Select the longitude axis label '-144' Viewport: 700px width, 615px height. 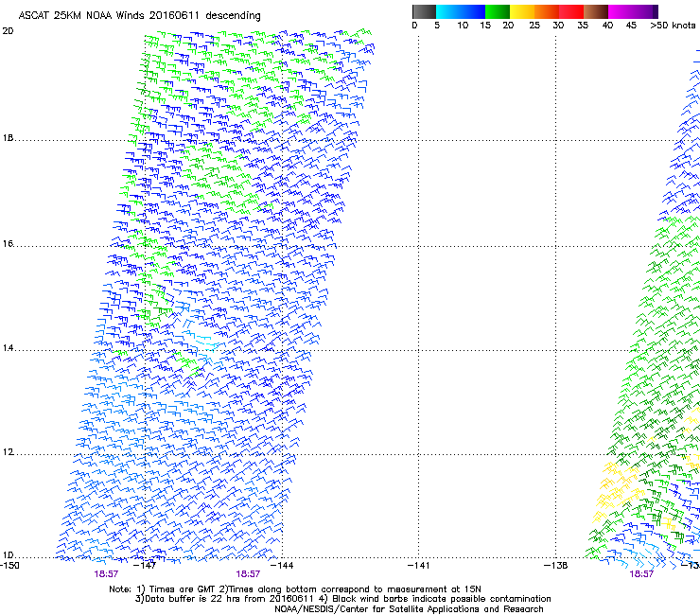click(x=283, y=566)
